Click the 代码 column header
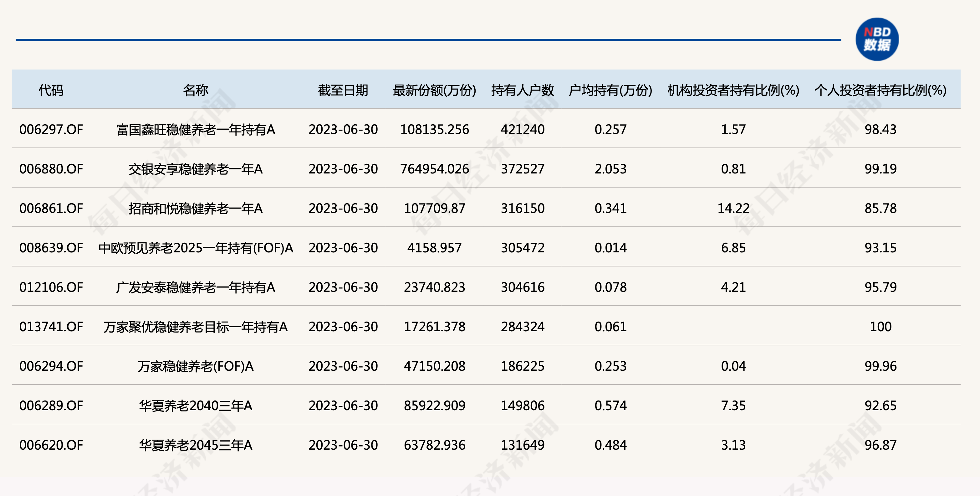Viewport: 980px width, 496px height. [x=51, y=90]
